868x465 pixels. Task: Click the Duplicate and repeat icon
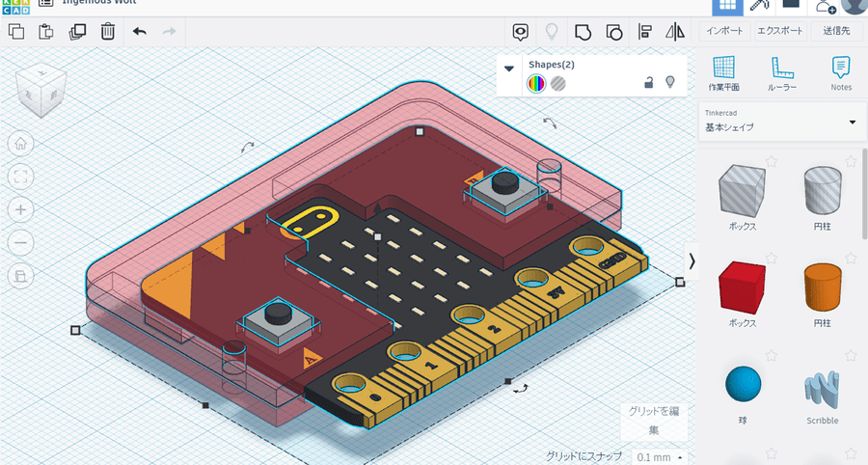click(77, 32)
